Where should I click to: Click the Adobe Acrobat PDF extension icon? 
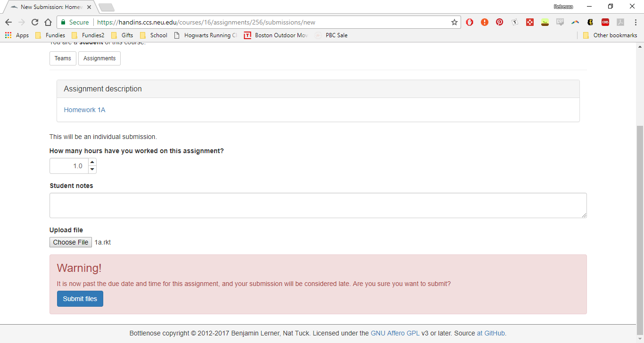coord(620,22)
